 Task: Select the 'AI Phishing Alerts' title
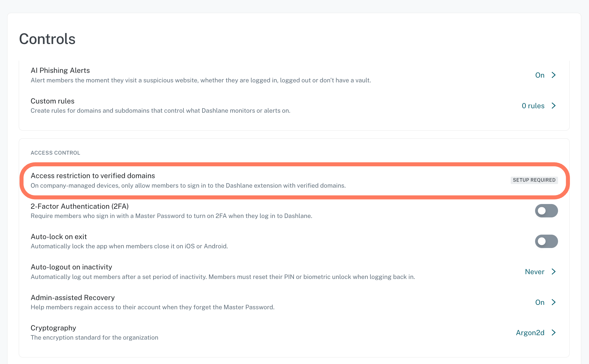tap(60, 70)
